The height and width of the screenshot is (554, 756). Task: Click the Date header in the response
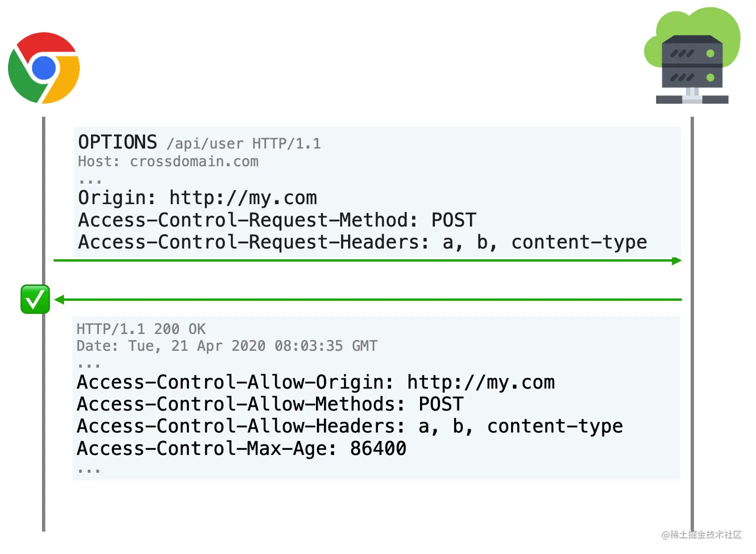227,346
